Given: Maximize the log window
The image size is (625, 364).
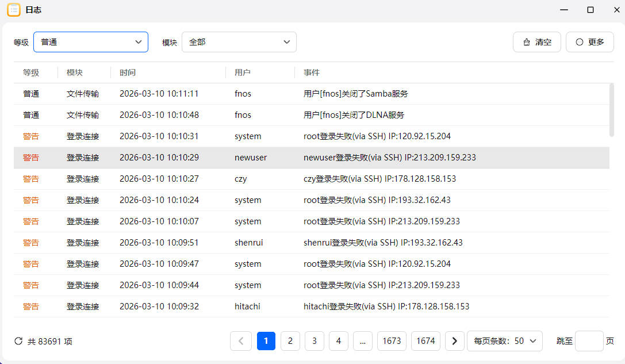Looking at the screenshot, I should tap(591, 10).
